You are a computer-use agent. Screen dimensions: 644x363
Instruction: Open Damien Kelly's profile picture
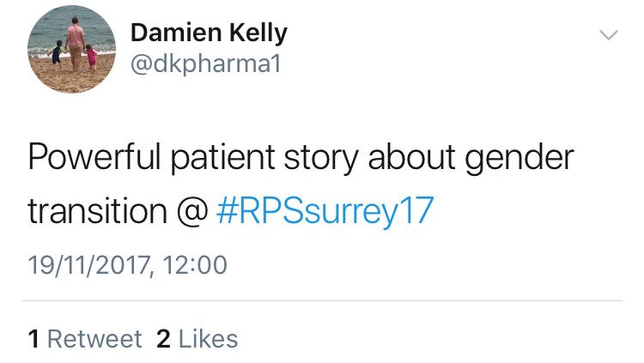point(71,49)
